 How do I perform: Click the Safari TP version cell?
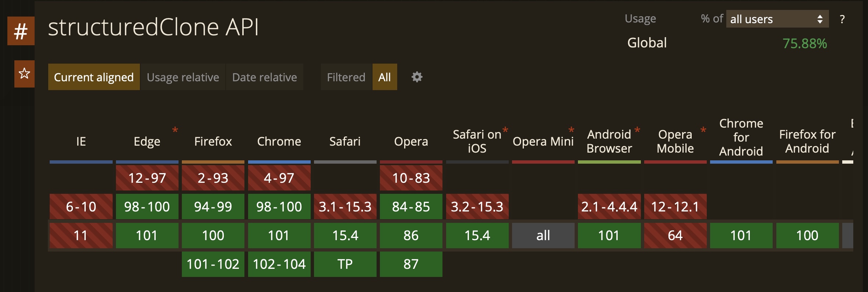pyautogui.click(x=345, y=264)
